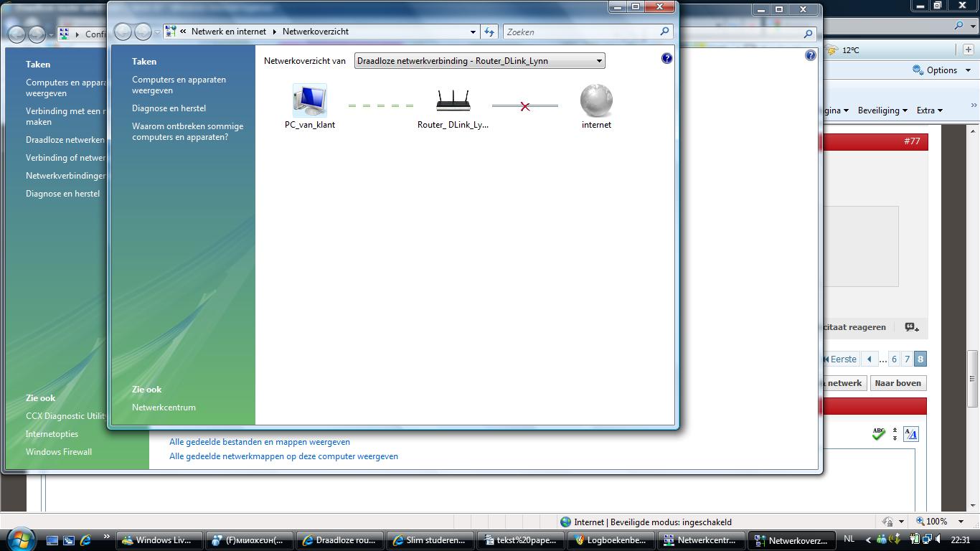Open the Extra menu dropdown
980x551 pixels.
point(929,110)
